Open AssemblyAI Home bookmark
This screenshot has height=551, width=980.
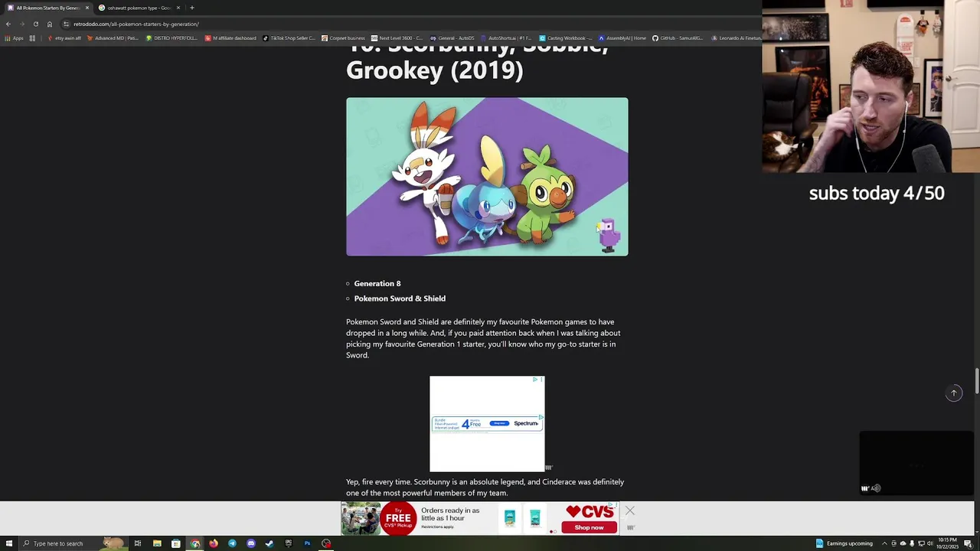pyautogui.click(x=622, y=38)
